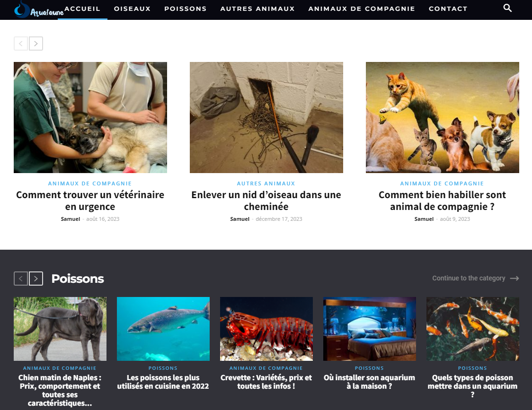Open the Accueil menu item
The image size is (532, 410).
tap(82, 9)
